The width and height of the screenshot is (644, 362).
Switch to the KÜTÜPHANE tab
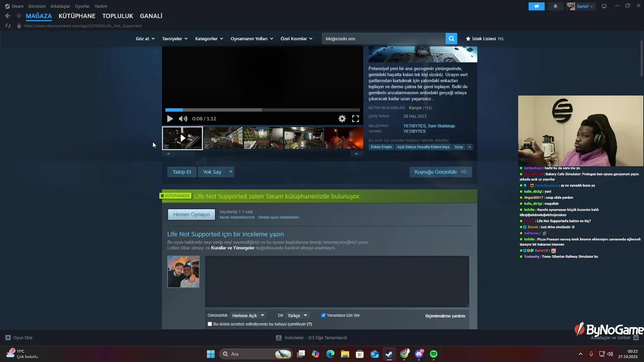[x=77, y=16]
